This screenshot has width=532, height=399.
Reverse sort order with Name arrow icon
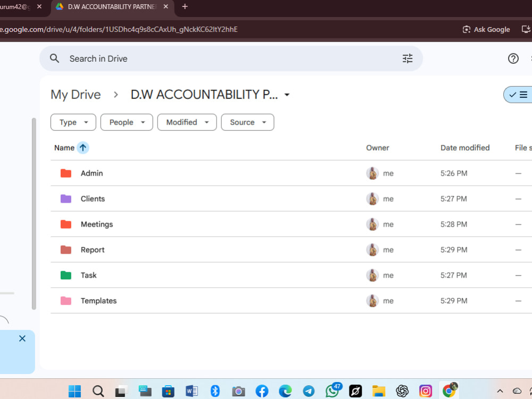83,147
